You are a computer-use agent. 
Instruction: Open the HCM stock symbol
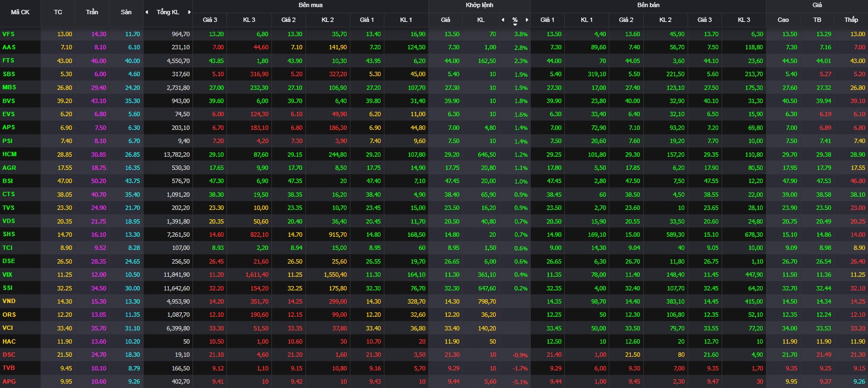point(9,154)
